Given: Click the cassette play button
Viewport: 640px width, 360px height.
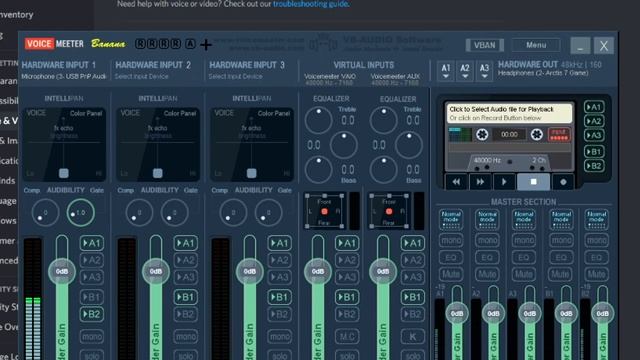Looking at the screenshot, I should (x=504, y=182).
